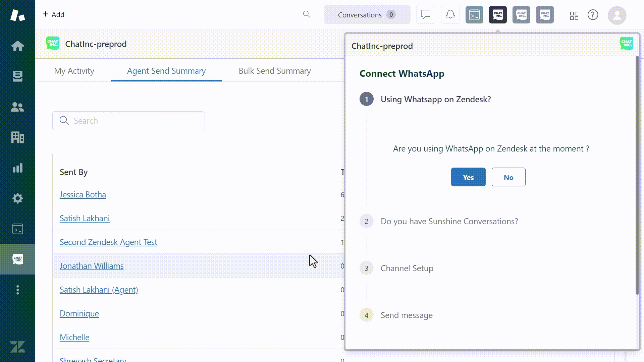The width and height of the screenshot is (644, 362).
Task: Open the Admin gear icon
Action: pos(17,198)
